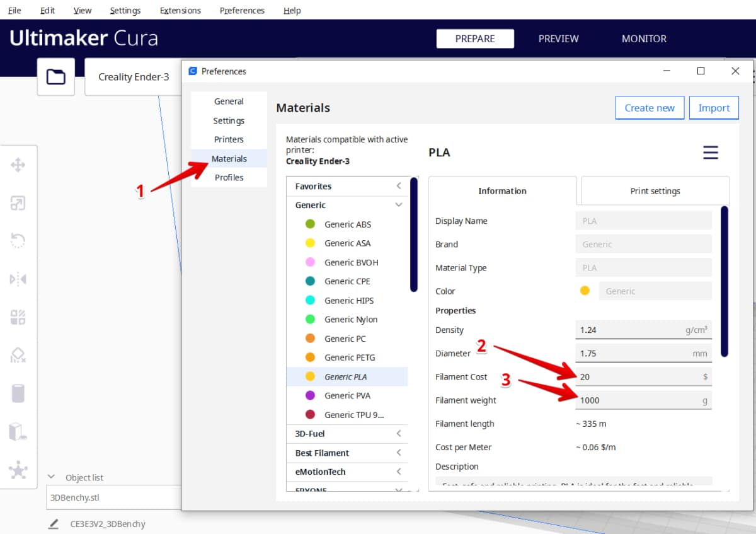Viewport: 756px width, 534px height.
Task: Select Generic ABS material
Action: click(347, 224)
